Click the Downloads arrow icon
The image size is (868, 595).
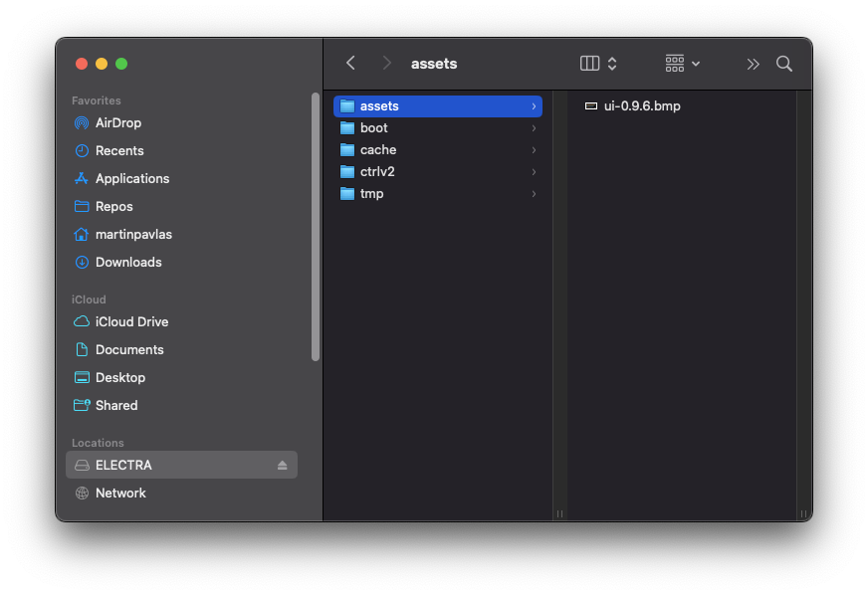82,263
